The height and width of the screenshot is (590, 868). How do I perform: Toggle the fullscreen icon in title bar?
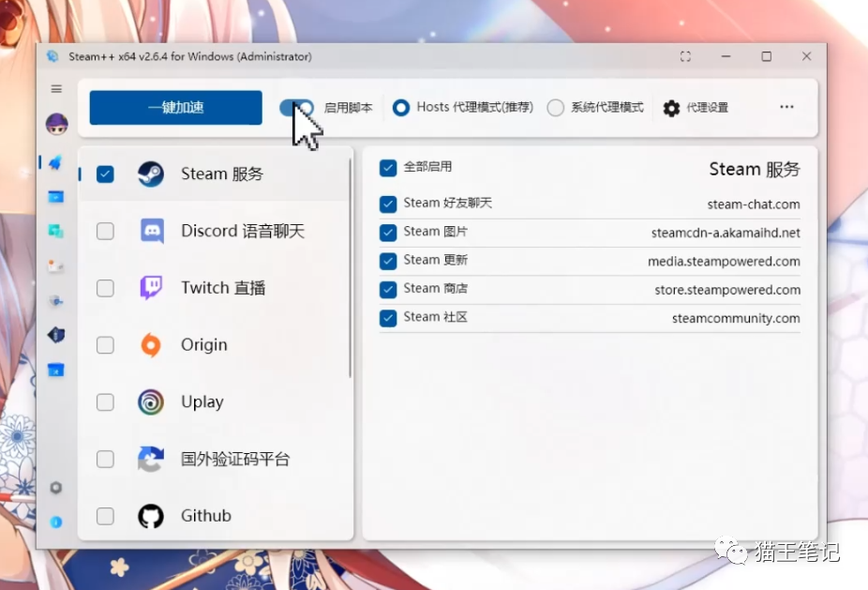(686, 56)
